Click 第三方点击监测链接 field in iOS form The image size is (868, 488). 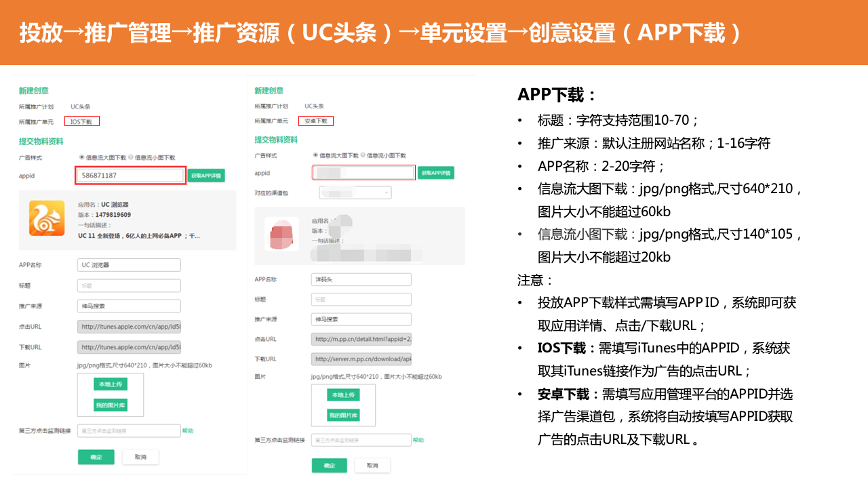(129, 430)
